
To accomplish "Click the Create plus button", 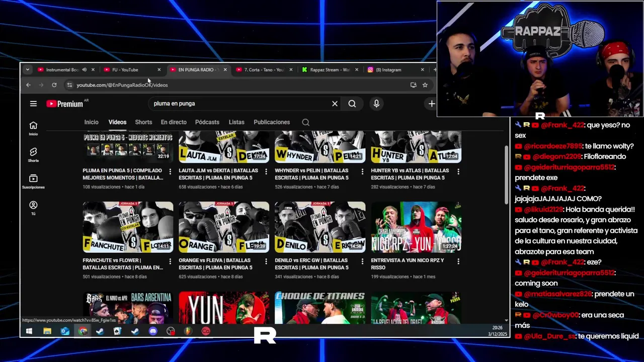I will tap(432, 104).
